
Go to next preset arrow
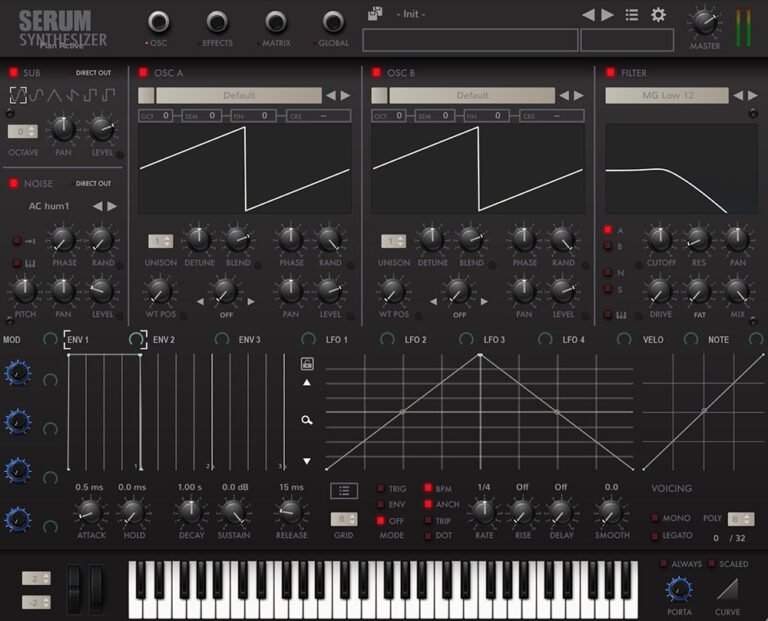pos(607,15)
